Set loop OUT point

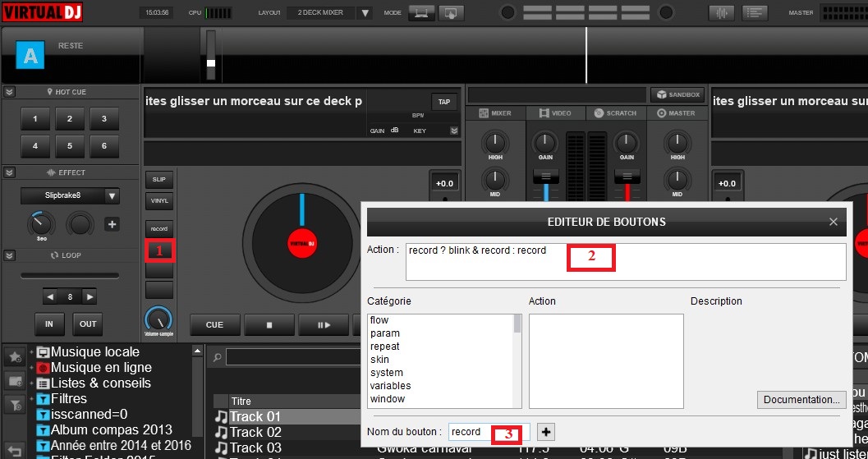[x=88, y=324]
